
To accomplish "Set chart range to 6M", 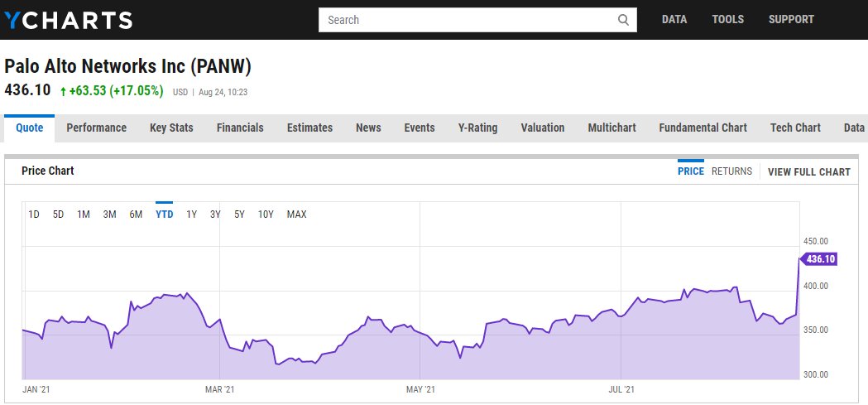I will [x=136, y=215].
